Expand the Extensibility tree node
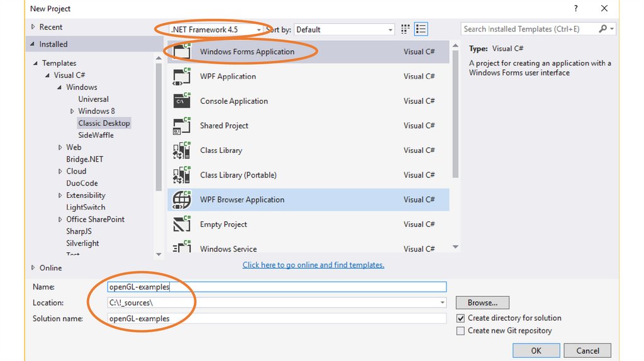Viewport: 644px width, 361px height. coord(60,196)
